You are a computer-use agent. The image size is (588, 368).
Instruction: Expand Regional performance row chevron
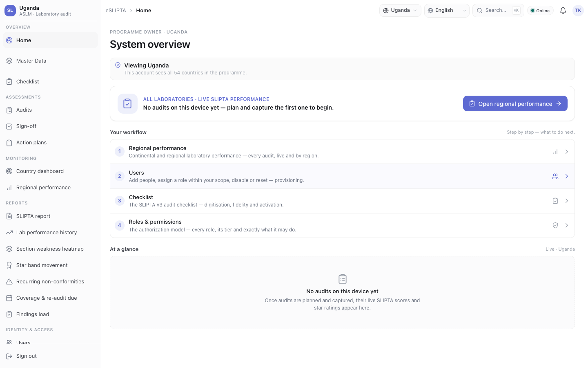click(567, 152)
